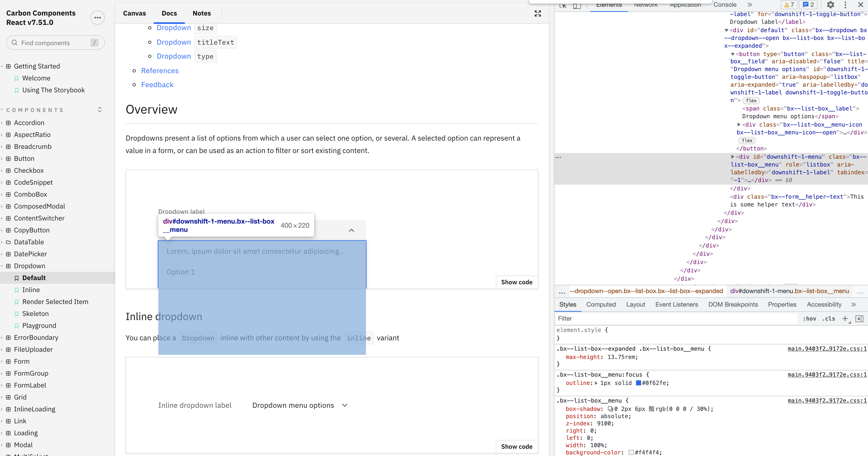Click the Feedback link
The height and width of the screenshot is (456, 868).
(x=157, y=85)
